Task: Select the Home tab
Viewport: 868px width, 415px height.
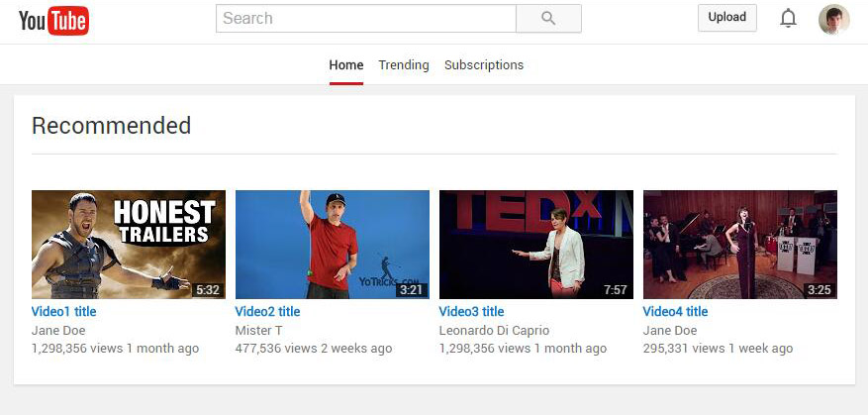Action: [x=346, y=65]
